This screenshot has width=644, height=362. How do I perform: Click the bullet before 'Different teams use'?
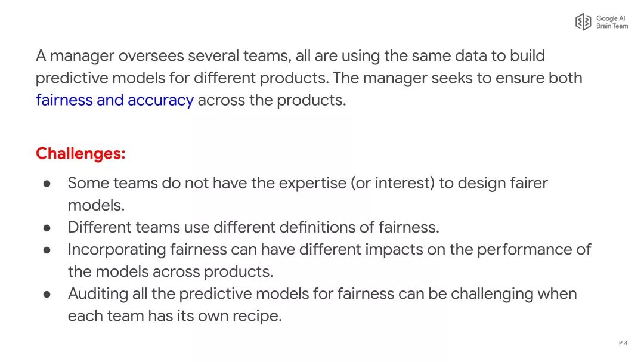pos(47,228)
